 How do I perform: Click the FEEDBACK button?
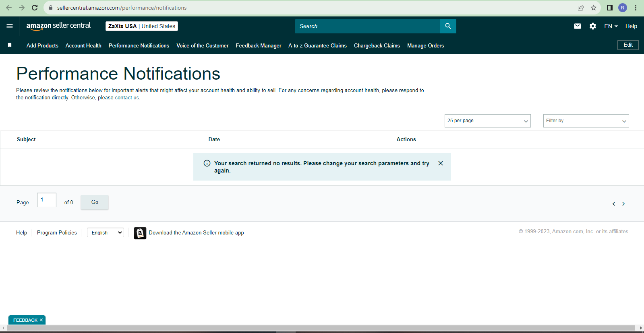[x=25, y=320]
